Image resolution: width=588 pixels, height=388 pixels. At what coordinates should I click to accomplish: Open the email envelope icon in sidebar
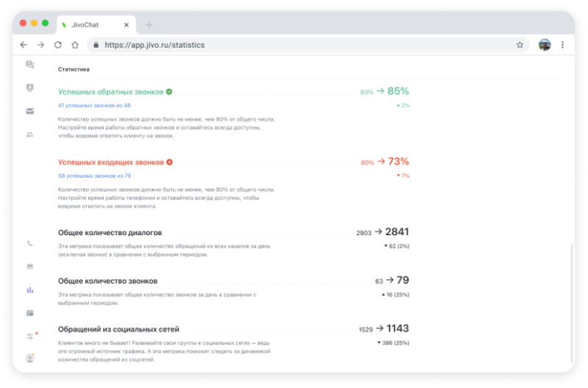pos(30,112)
